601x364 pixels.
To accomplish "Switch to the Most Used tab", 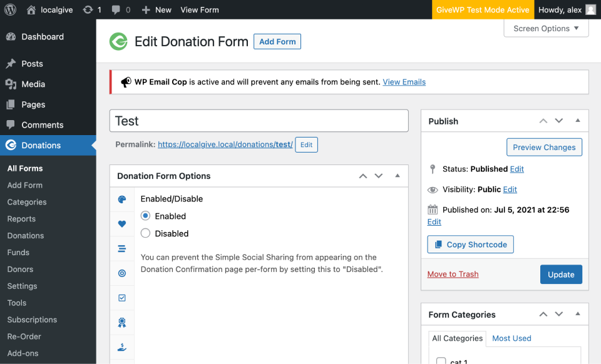I will [511, 338].
